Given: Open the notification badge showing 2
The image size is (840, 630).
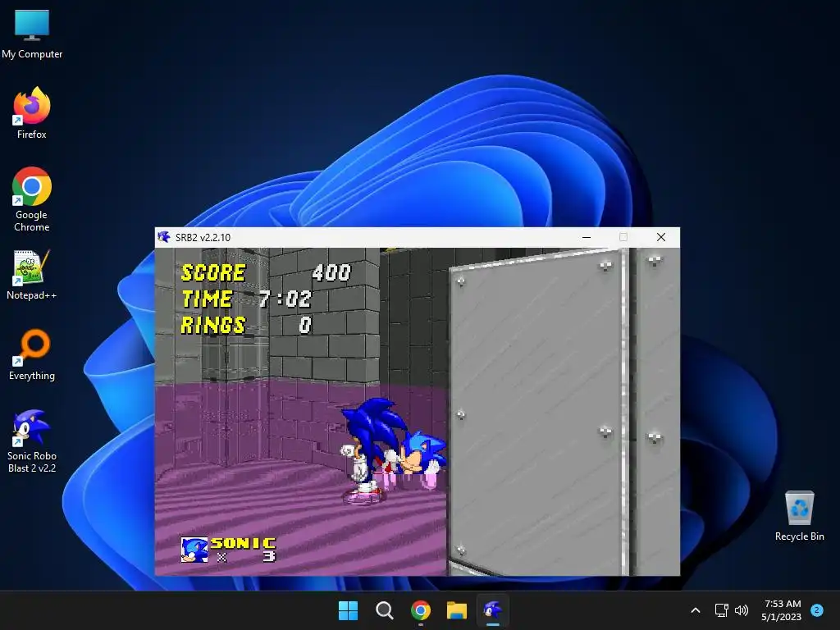Looking at the screenshot, I should [x=817, y=610].
